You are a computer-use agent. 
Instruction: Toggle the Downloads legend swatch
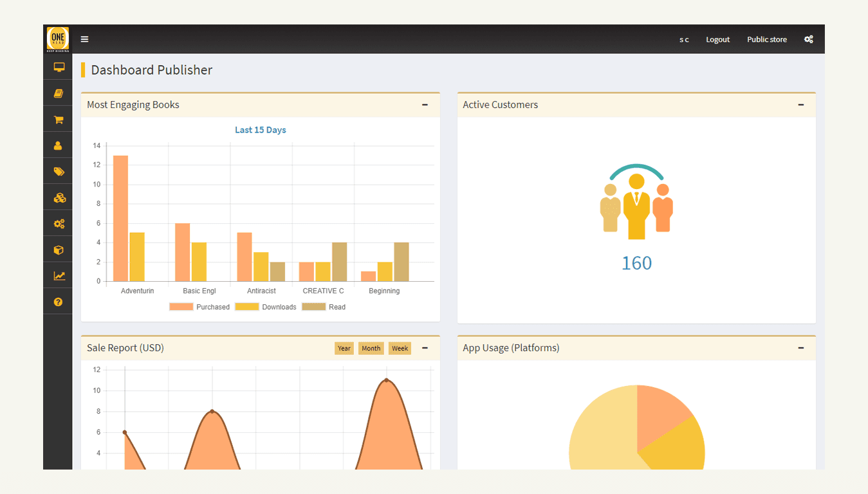point(246,307)
